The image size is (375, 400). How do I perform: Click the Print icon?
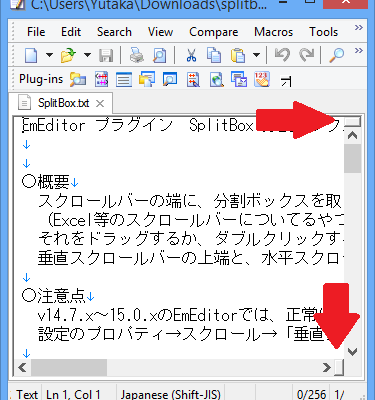click(136, 55)
